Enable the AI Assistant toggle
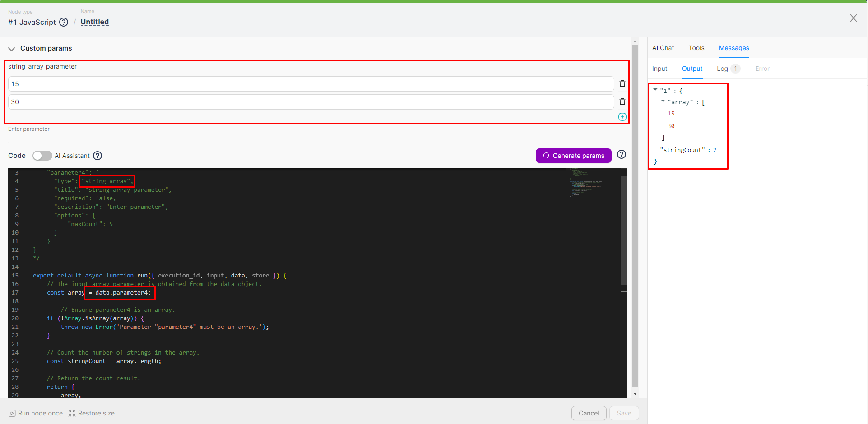The height and width of the screenshot is (424, 868). click(x=42, y=155)
